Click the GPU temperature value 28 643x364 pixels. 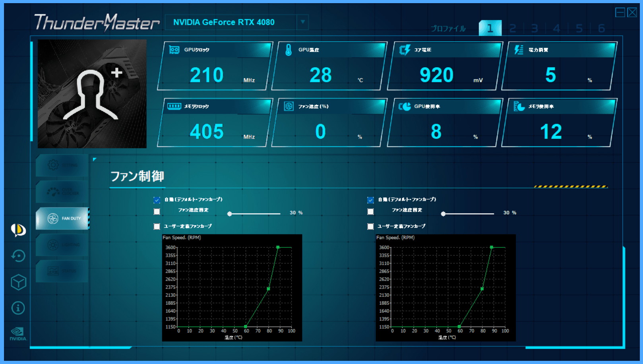[320, 75]
